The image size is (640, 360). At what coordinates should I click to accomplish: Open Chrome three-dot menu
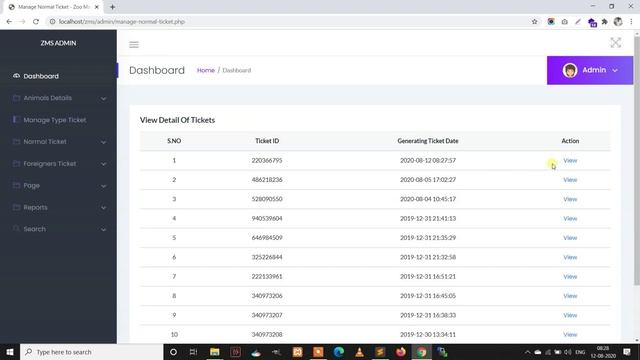631,22
